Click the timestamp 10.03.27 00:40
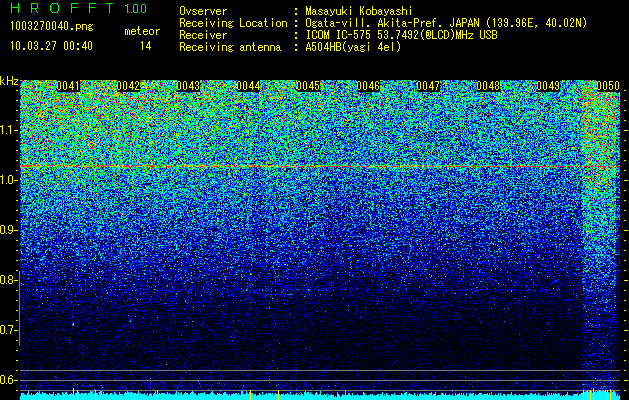 51,46
